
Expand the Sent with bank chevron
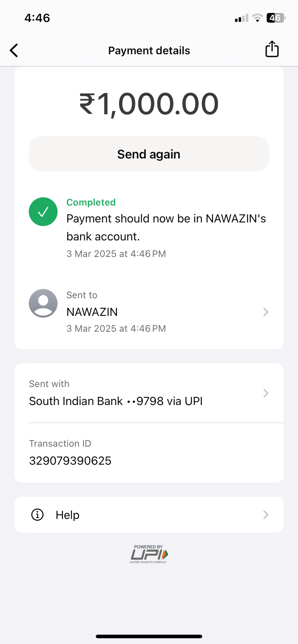[x=266, y=393]
